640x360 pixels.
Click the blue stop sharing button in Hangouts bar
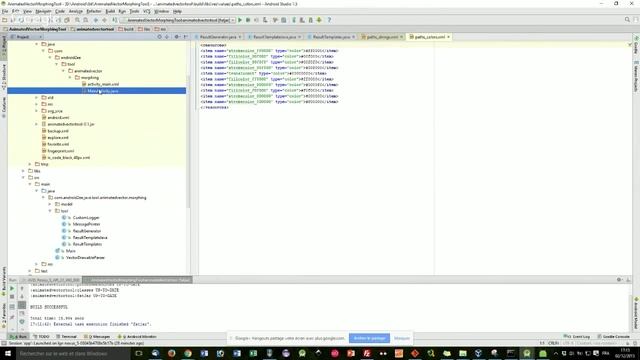tap(369, 338)
